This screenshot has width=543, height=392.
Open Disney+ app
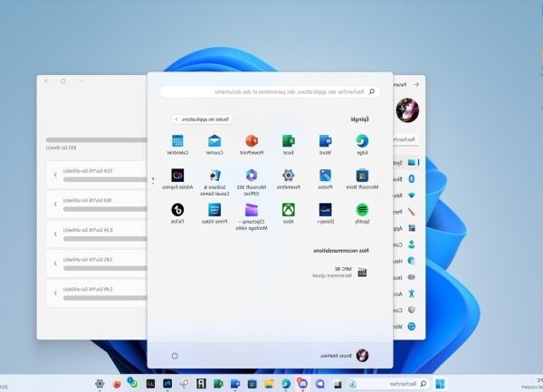point(325,214)
